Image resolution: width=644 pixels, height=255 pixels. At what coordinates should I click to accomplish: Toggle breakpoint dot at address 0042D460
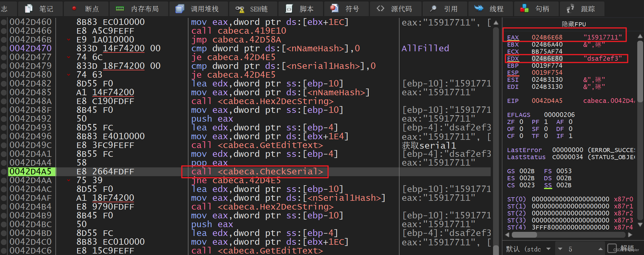click(4, 22)
